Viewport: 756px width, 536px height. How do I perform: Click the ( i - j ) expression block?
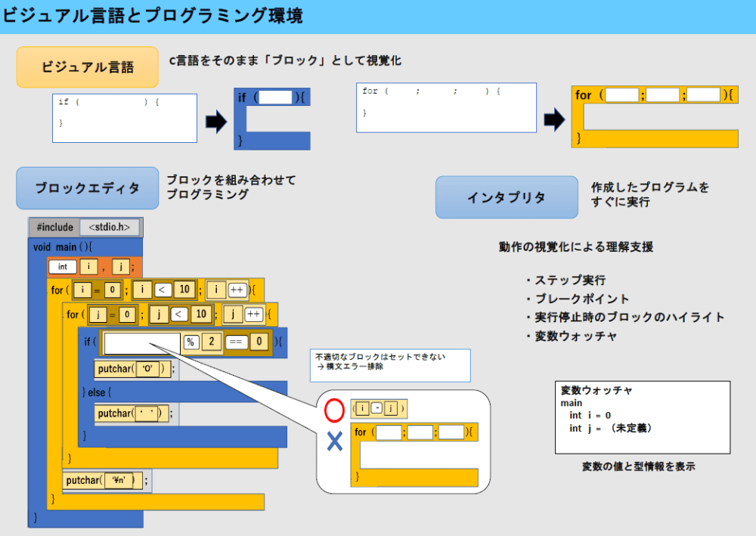(x=380, y=409)
